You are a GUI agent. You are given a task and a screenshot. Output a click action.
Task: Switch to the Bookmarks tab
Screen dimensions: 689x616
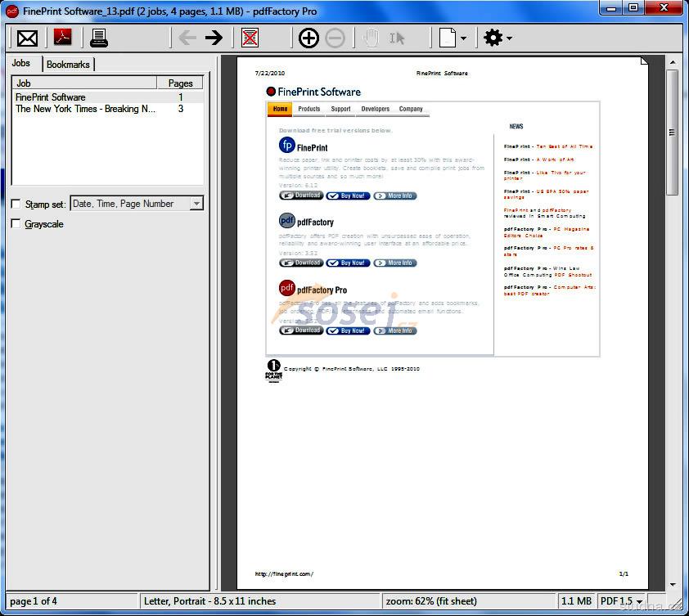click(68, 65)
